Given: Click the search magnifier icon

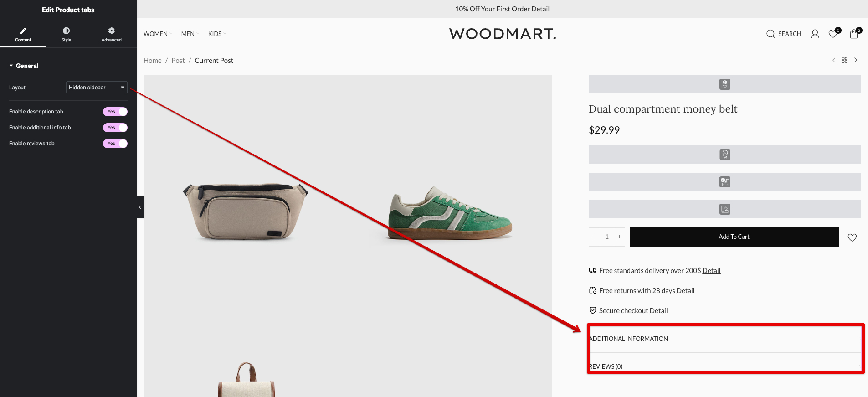Looking at the screenshot, I should click(x=770, y=34).
